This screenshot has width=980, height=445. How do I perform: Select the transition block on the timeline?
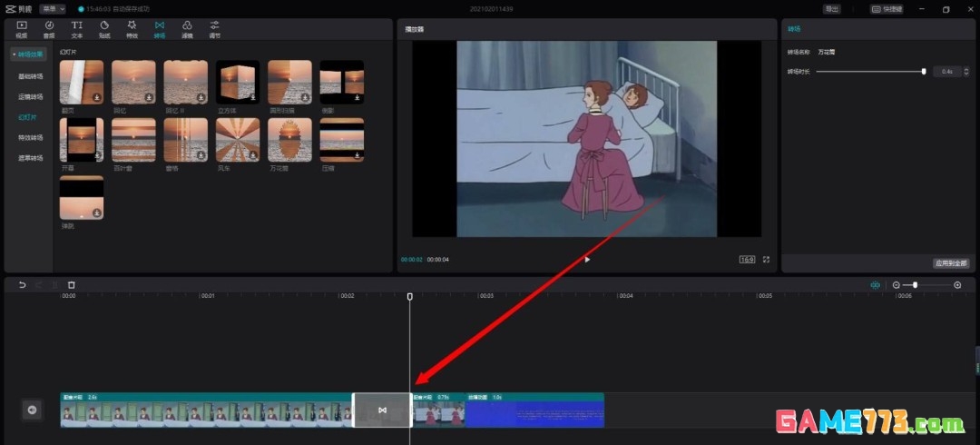(383, 410)
